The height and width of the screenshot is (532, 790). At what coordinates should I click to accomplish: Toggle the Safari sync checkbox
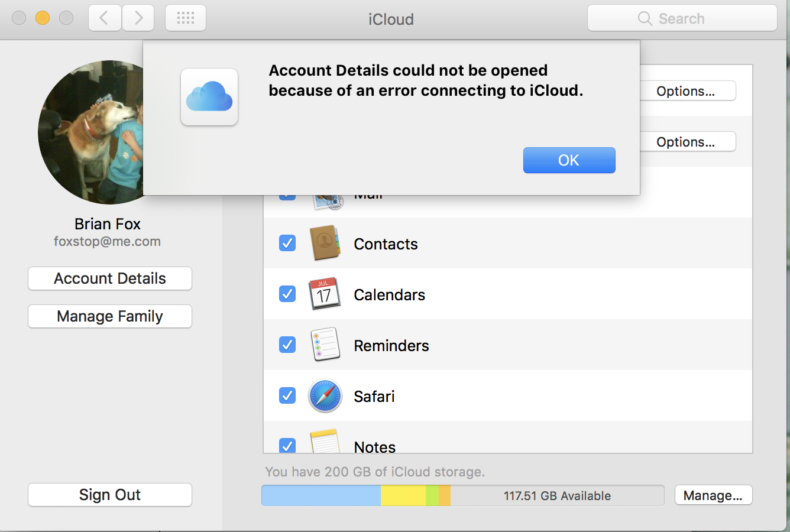287,395
